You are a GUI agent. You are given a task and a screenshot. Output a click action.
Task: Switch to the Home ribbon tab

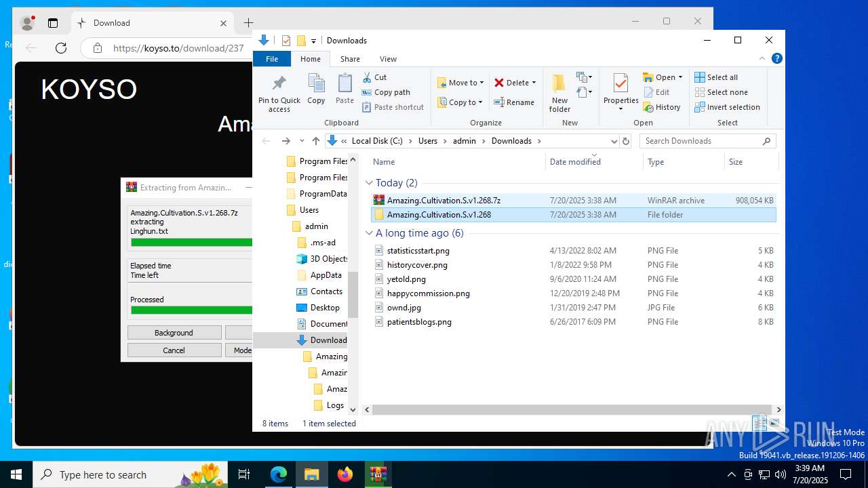pyautogui.click(x=311, y=59)
